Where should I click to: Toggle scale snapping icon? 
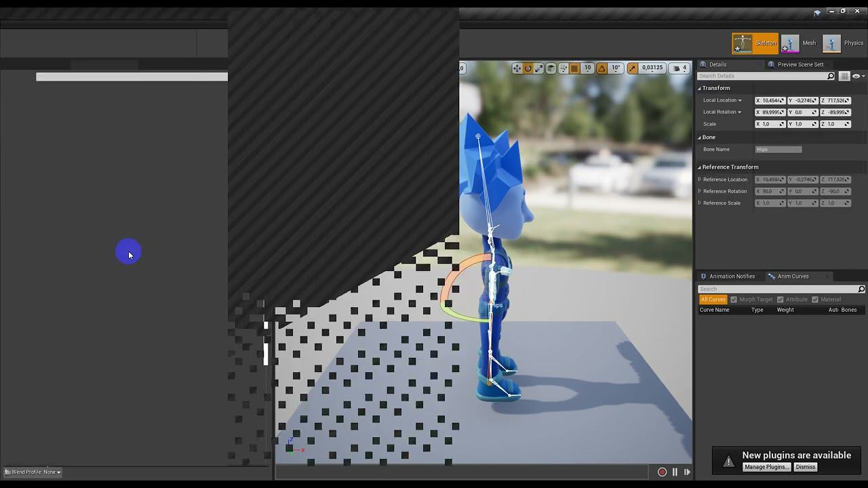[633, 68]
